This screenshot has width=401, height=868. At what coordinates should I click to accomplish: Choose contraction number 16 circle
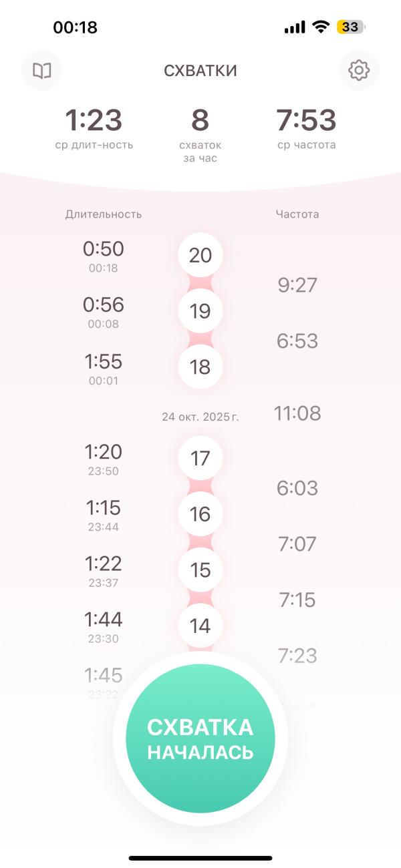click(x=200, y=514)
